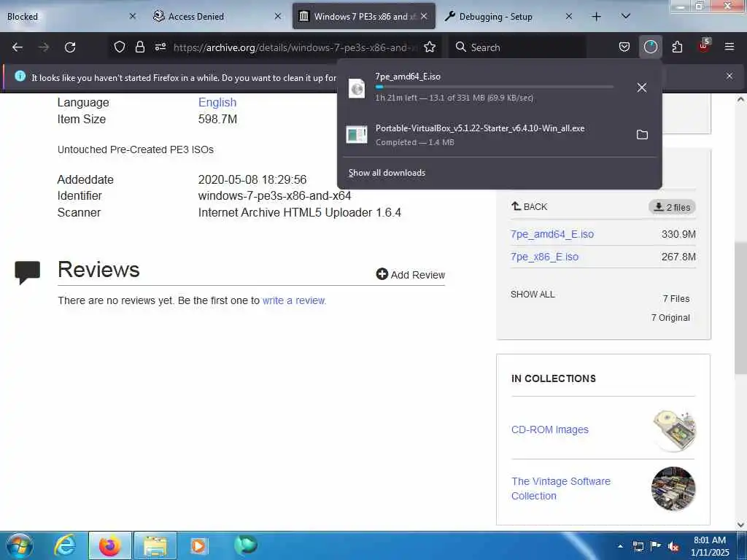
Task: Click the CD-ROM Images collection thumbnail
Action: [673, 430]
